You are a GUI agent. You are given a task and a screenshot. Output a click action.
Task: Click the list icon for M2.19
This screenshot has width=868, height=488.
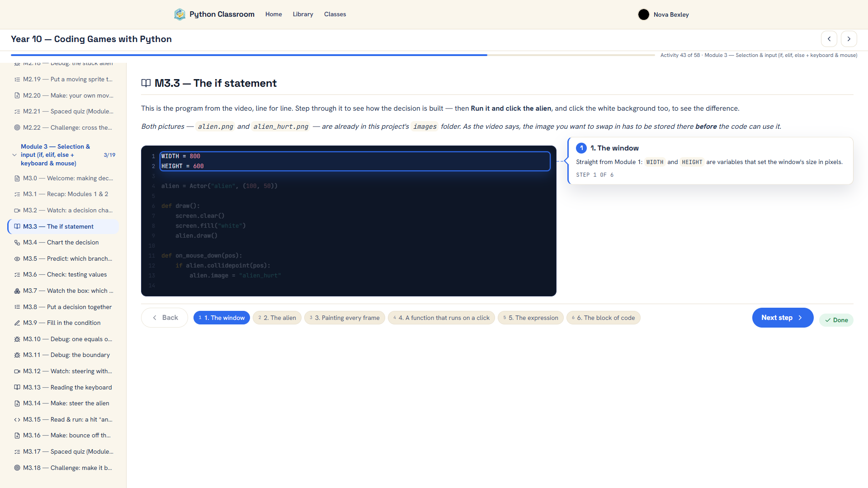coord(17,80)
